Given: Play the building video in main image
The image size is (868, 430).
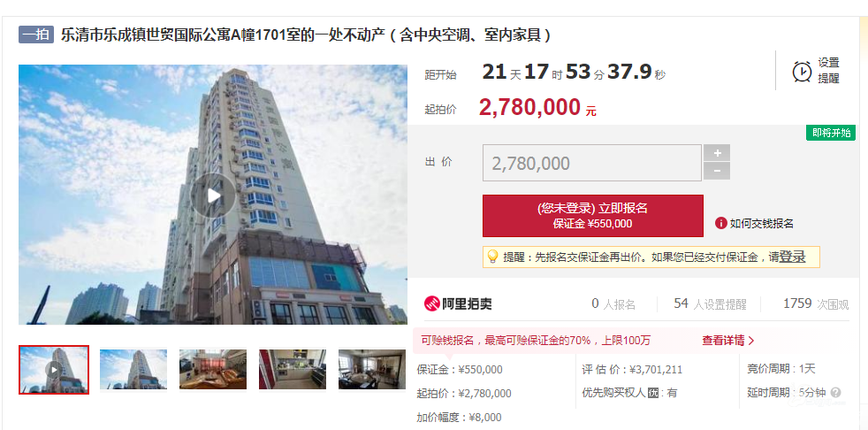Looking at the screenshot, I should (x=214, y=195).
